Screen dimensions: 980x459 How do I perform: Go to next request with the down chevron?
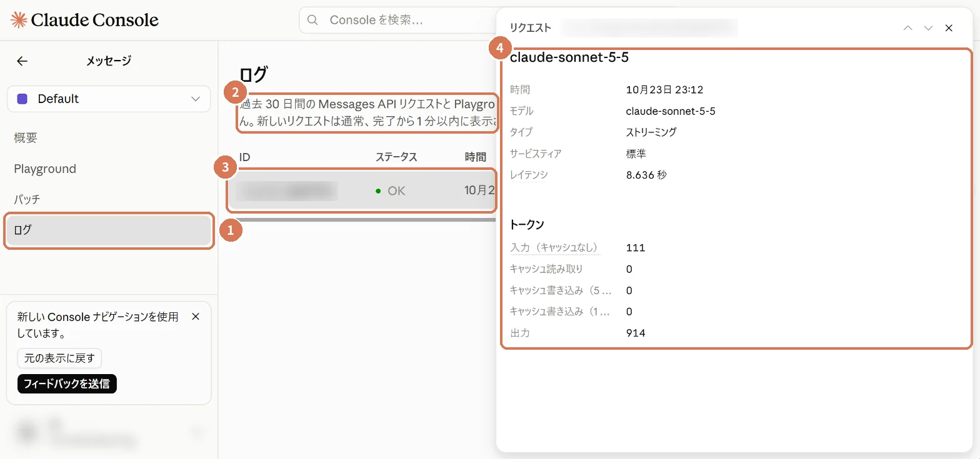pyautogui.click(x=928, y=27)
